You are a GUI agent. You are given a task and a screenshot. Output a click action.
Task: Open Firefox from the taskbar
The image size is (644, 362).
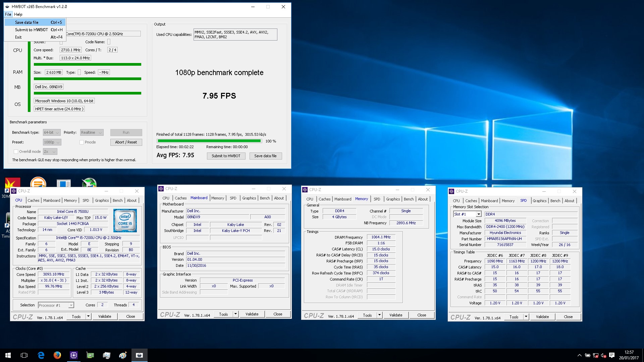57,355
